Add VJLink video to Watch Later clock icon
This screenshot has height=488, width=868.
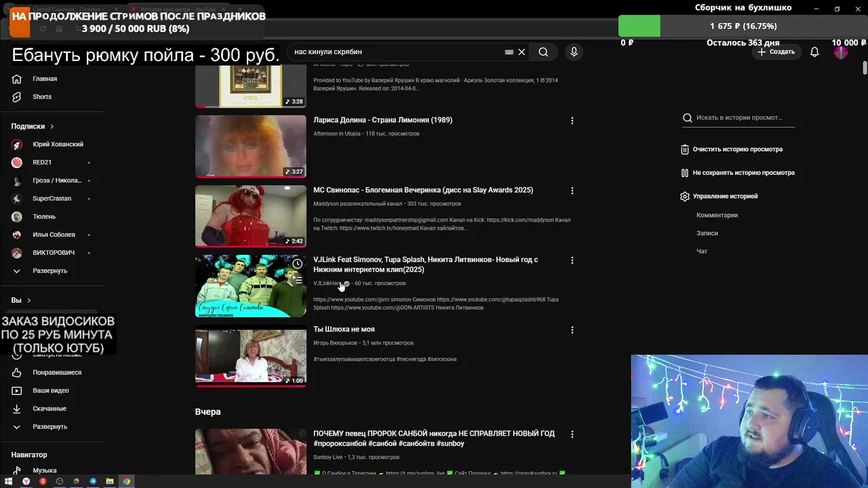(297, 264)
